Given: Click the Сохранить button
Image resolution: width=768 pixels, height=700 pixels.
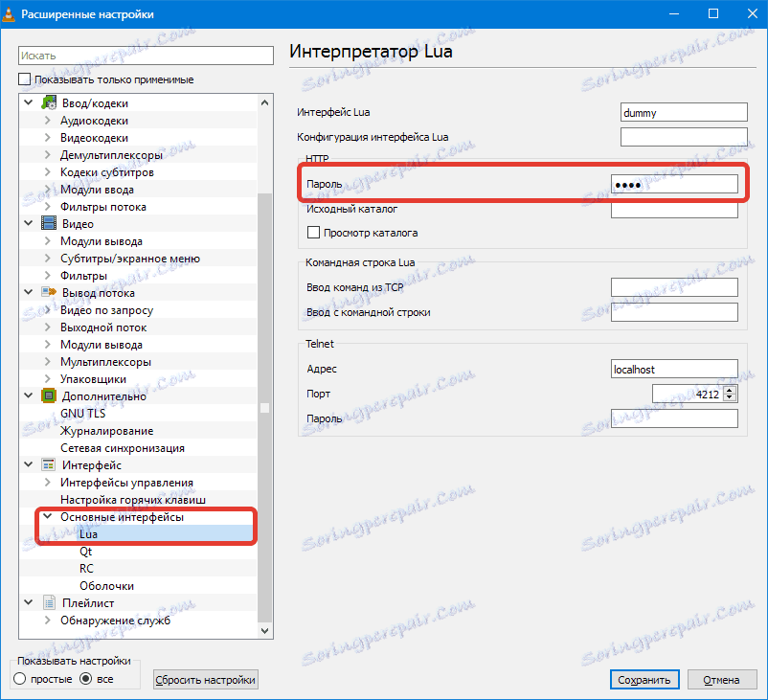Looking at the screenshot, I should tap(644, 680).
